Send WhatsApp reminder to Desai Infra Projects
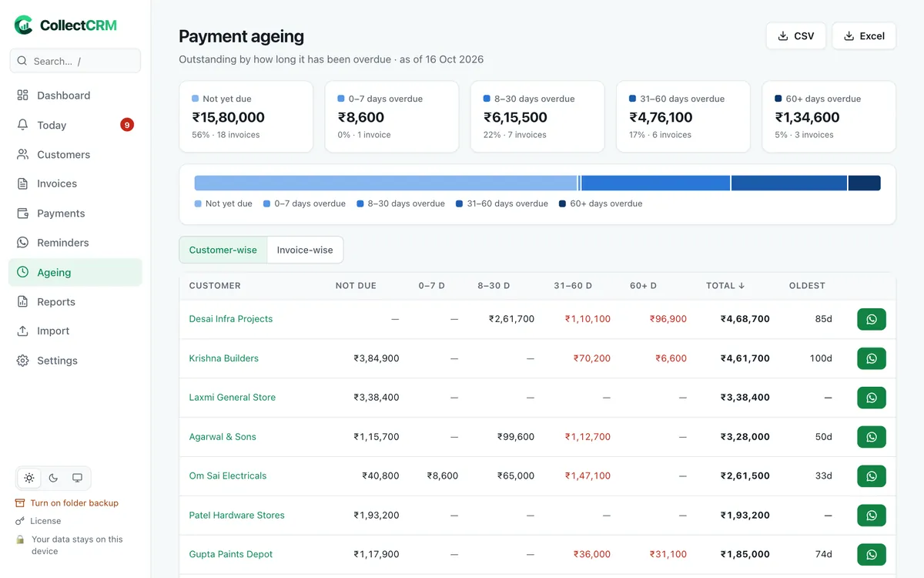 [872, 319]
